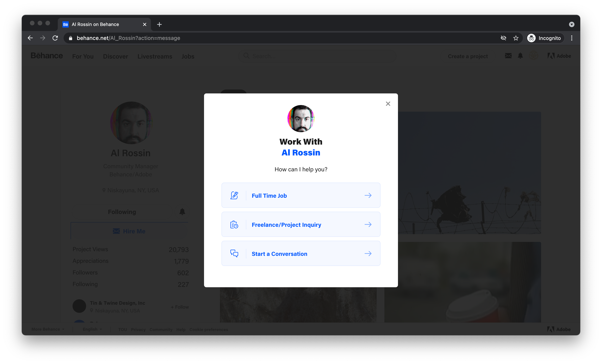Expand the English language dropdown
The height and width of the screenshot is (364, 602).
tap(92, 329)
